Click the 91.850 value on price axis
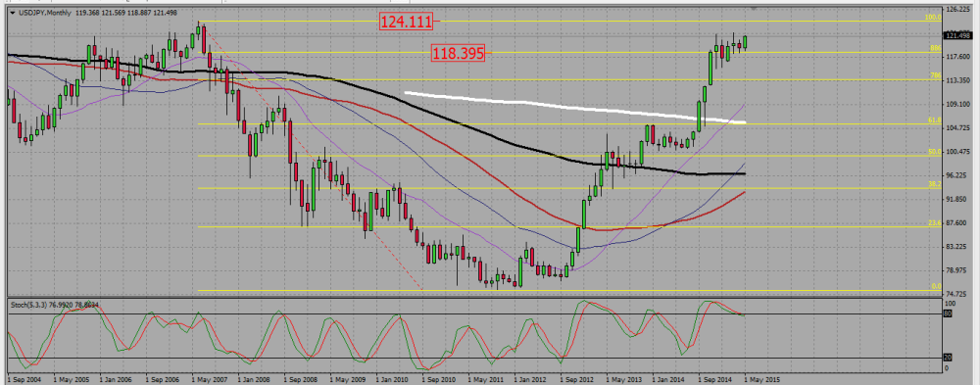980x385 pixels. click(x=957, y=200)
